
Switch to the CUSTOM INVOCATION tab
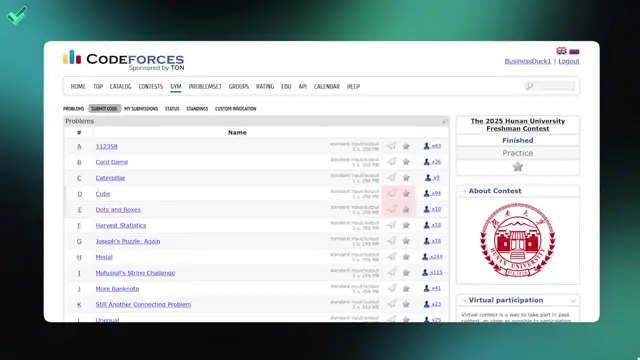coord(236,109)
